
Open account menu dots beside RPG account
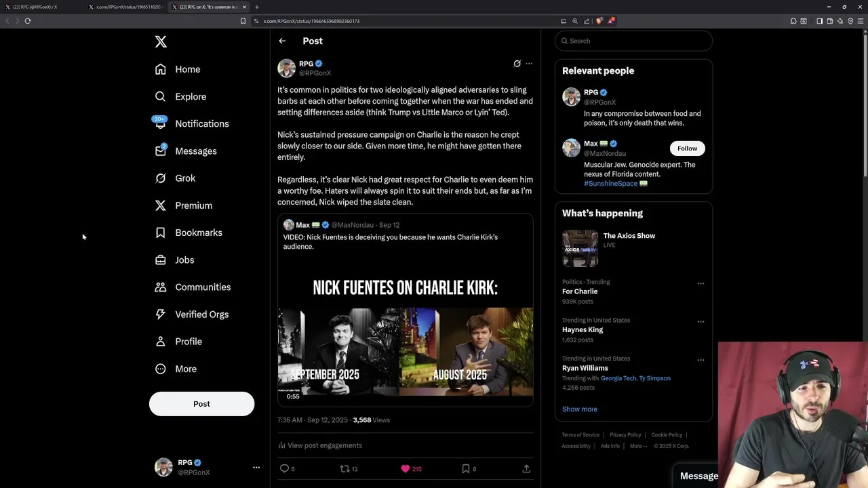(256, 468)
